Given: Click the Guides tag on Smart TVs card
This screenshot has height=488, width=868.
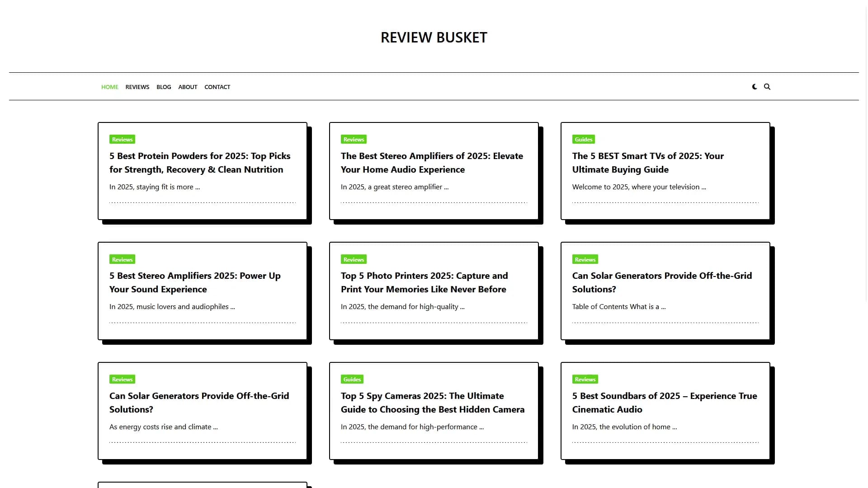Looking at the screenshot, I should [x=584, y=140].
